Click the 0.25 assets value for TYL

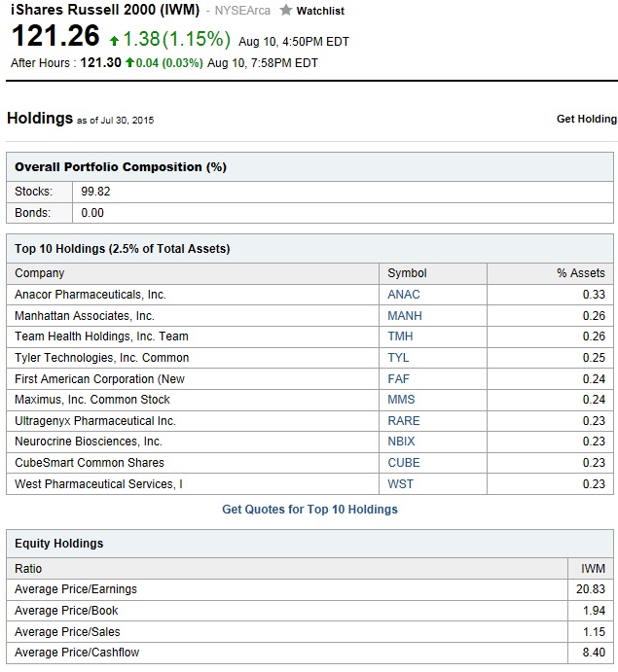click(x=594, y=358)
